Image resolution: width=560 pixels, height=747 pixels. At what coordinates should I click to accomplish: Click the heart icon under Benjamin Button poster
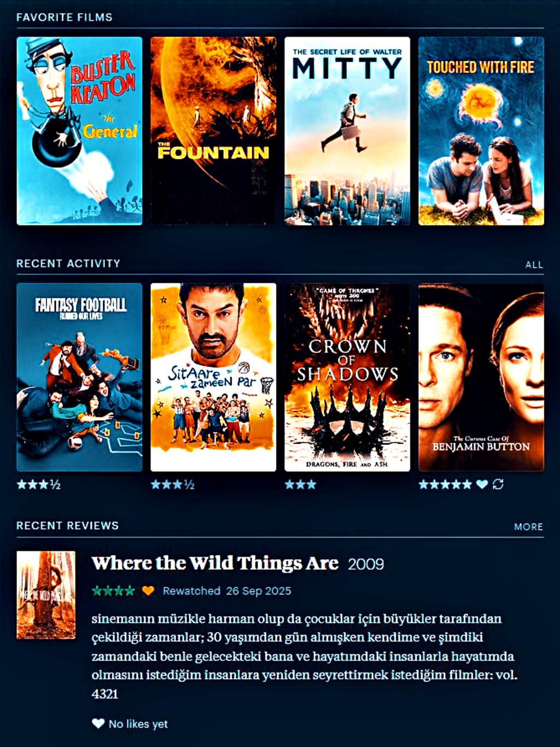[482, 484]
